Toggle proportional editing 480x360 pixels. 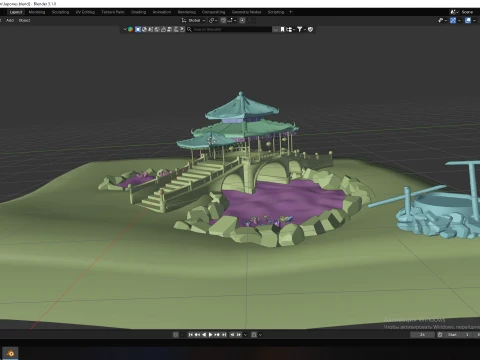click(242, 21)
